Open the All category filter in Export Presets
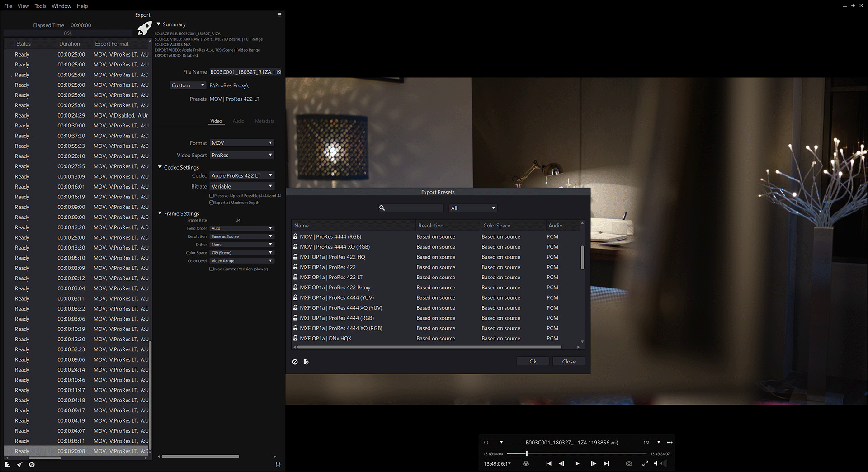868x472 pixels. pyautogui.click(x=472, y=208)
